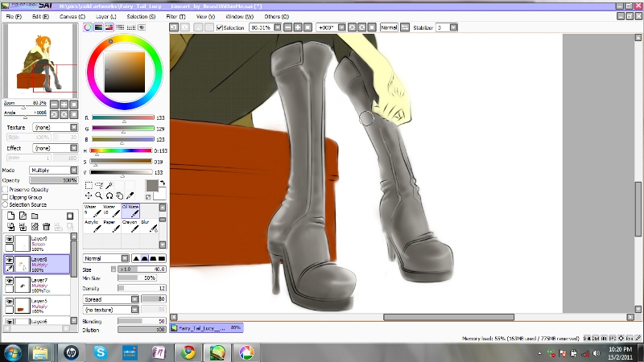Open Google Chrome from the taskbar
The width and height of the screenshot is (644, 362).
point(188,352)
